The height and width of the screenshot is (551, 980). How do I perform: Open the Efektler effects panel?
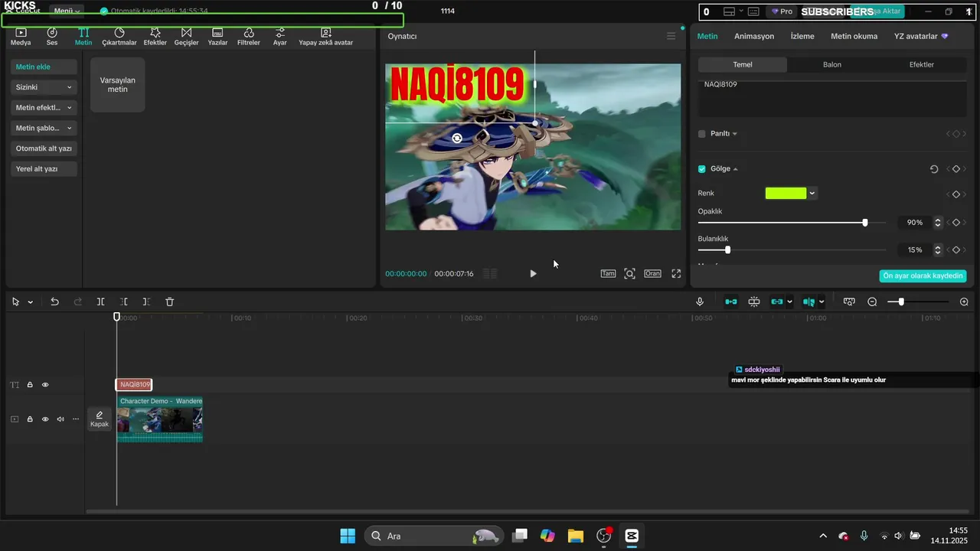155,36
